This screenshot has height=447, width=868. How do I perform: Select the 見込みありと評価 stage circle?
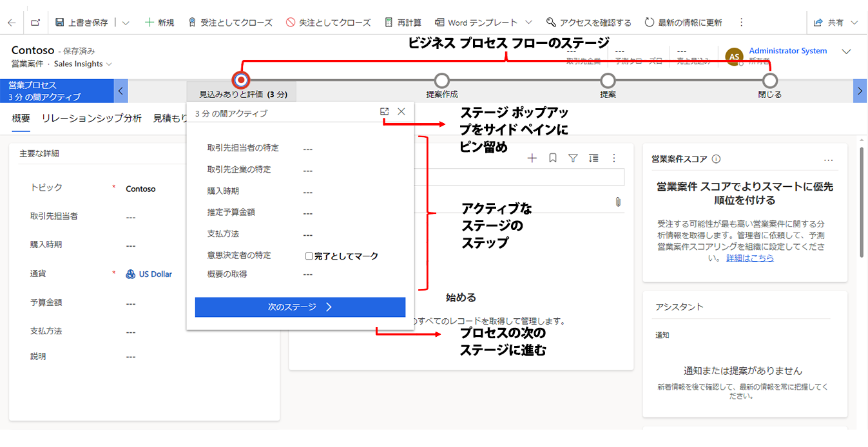click(241, 81)
